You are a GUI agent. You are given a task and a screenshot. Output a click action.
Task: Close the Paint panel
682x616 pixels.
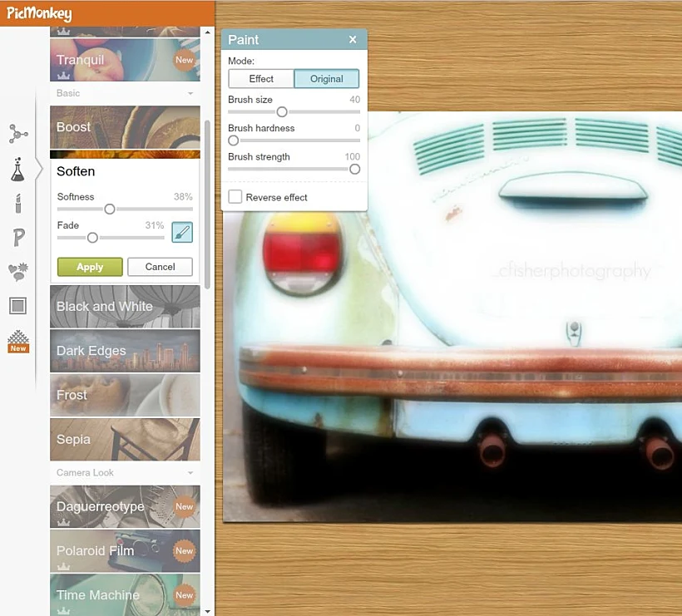click(x=353, y=40)
